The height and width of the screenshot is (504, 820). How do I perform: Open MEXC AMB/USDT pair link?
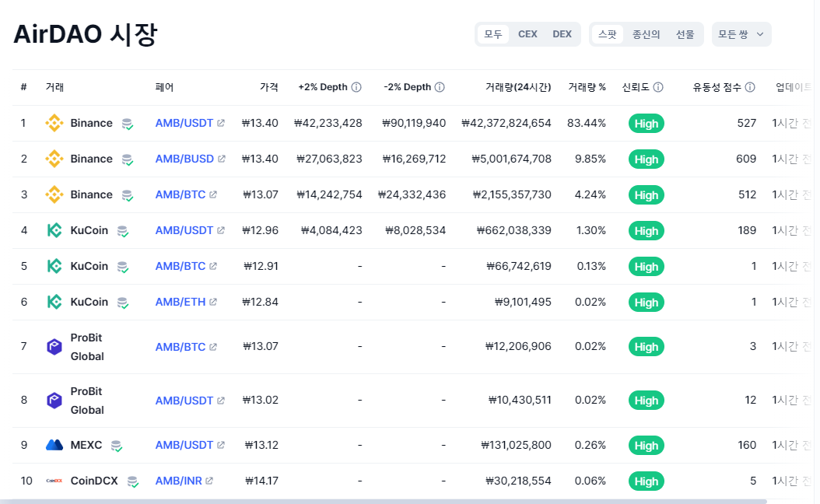[x=184, y=445]
